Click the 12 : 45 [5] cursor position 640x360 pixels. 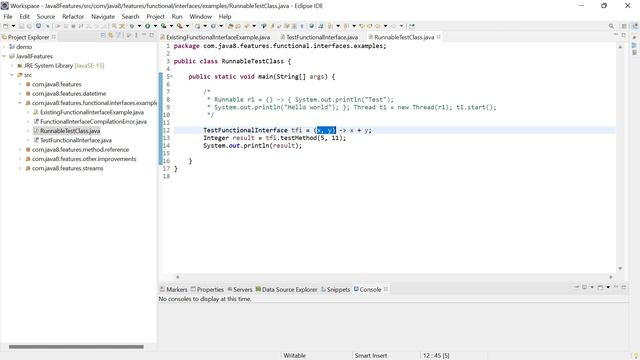tap(436, 356)
